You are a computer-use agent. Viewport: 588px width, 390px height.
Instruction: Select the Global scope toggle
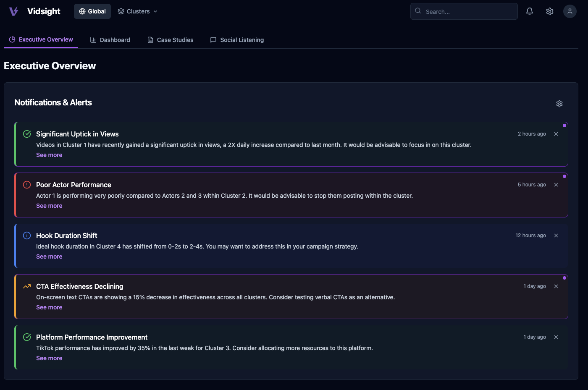pyautogui.click(x=92, y=11)
